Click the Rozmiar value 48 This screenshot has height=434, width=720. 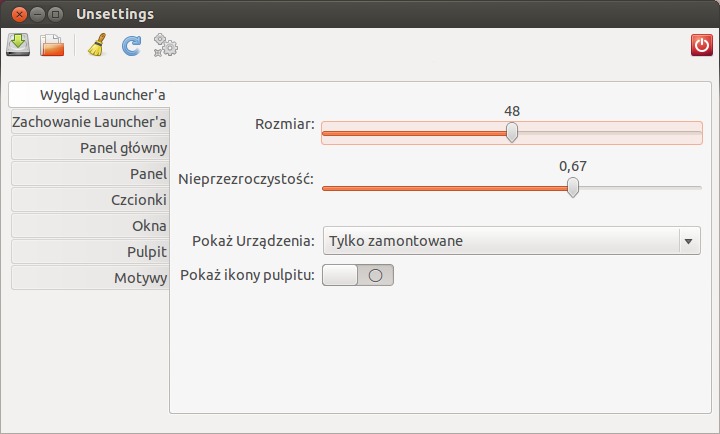point(512,111)
